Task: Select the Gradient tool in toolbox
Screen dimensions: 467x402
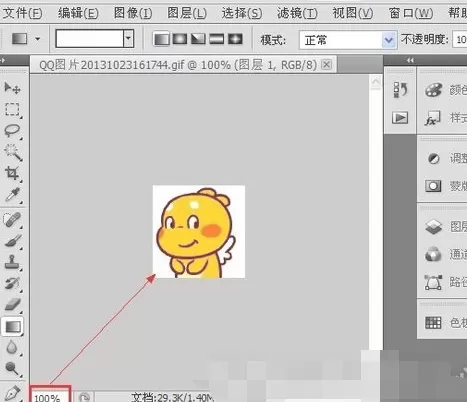Action: [x=13, y=326]
